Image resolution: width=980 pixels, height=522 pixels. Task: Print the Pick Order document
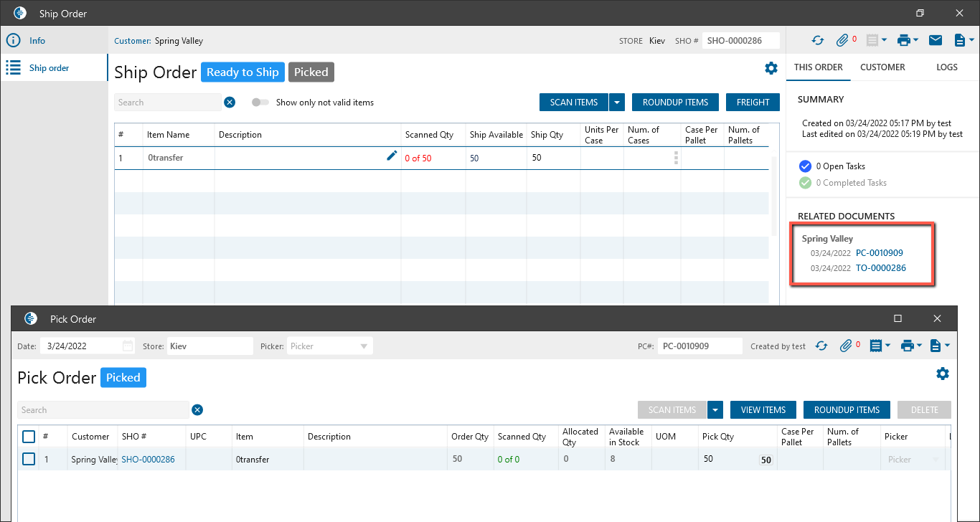coord(907,346)
